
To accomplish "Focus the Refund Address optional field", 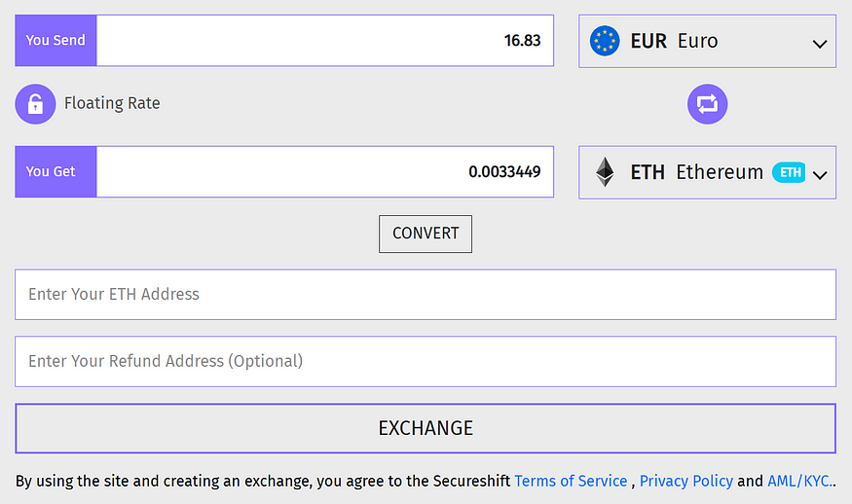I will [426, 361].
